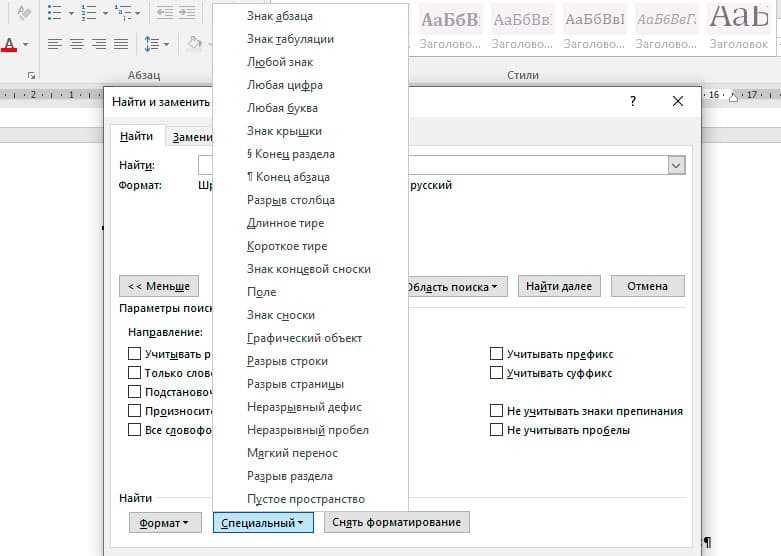
Task: Decrease indent in paragraph ribbon
Action: click(x=164, y=13)
